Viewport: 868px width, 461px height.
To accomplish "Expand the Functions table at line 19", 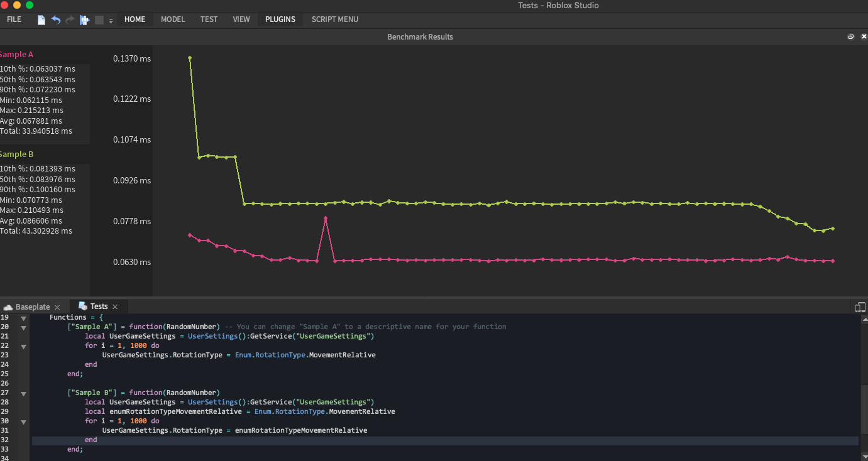I will click(23, 317).
